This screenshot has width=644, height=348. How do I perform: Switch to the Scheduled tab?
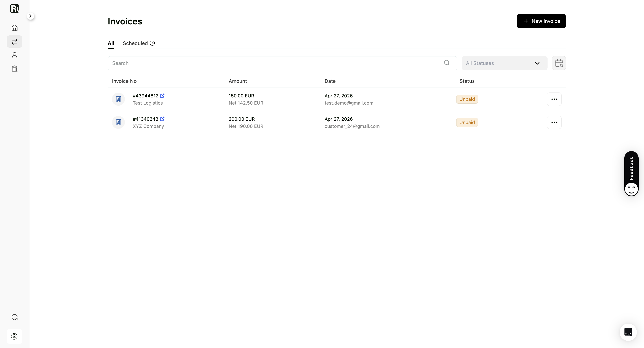click(139, 43)
